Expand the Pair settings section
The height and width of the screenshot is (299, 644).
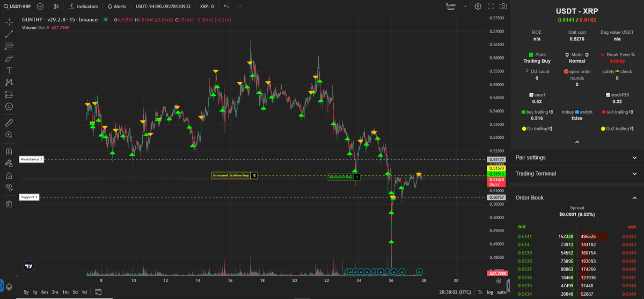coord(577,158)
